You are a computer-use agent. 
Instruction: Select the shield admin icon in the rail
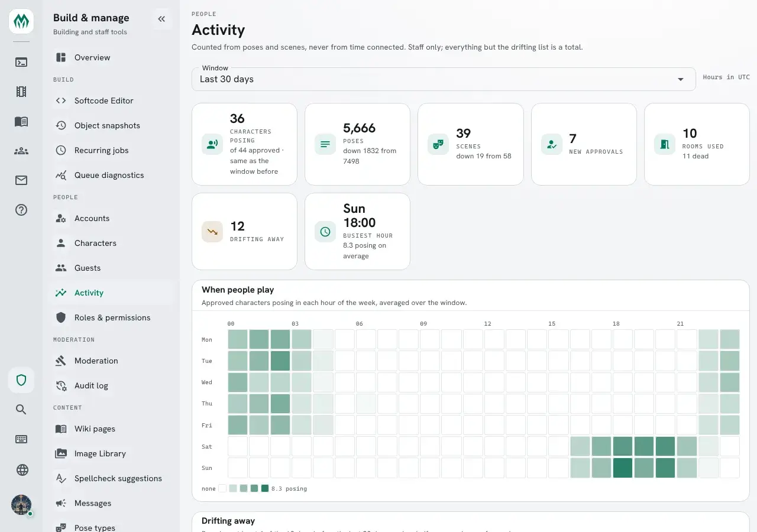[x=21, y=380]
